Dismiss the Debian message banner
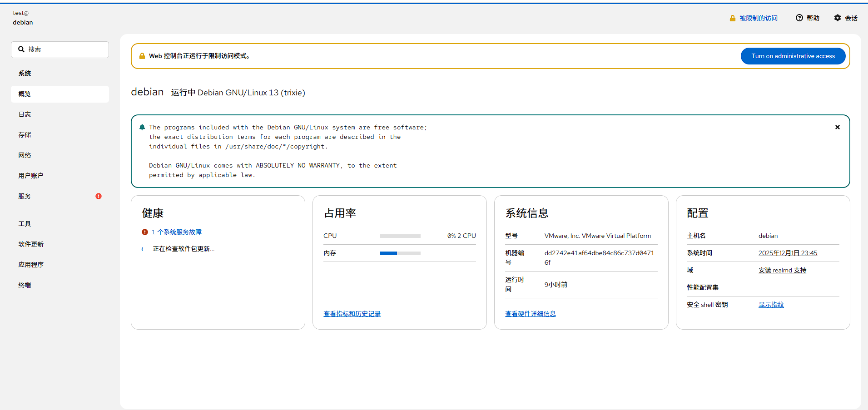 (837, 127)
